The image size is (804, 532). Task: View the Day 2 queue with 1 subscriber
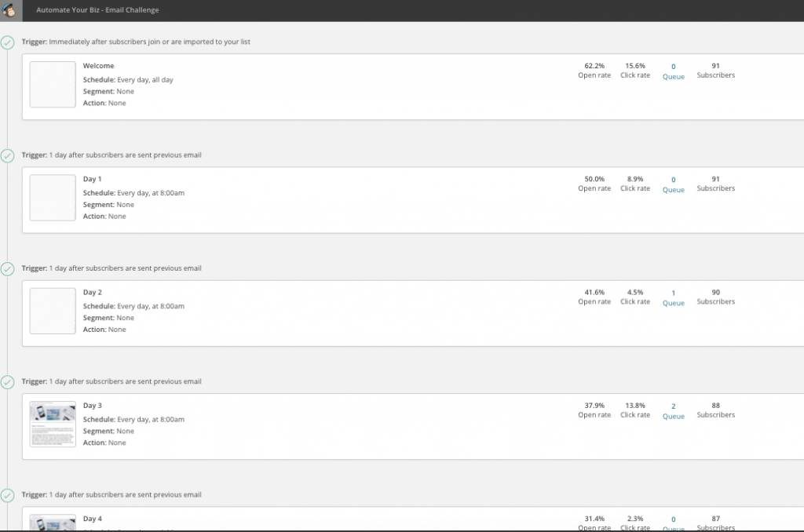coord(673,297)
